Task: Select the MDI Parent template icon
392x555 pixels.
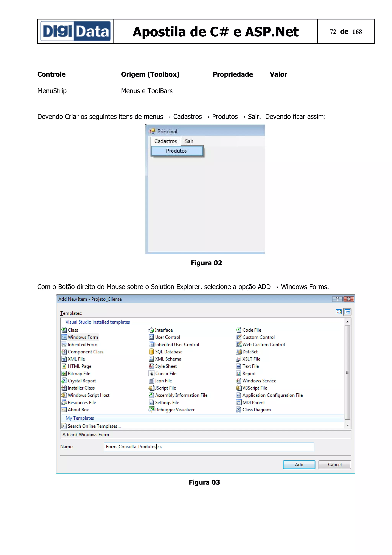Action: coord(239,402)
